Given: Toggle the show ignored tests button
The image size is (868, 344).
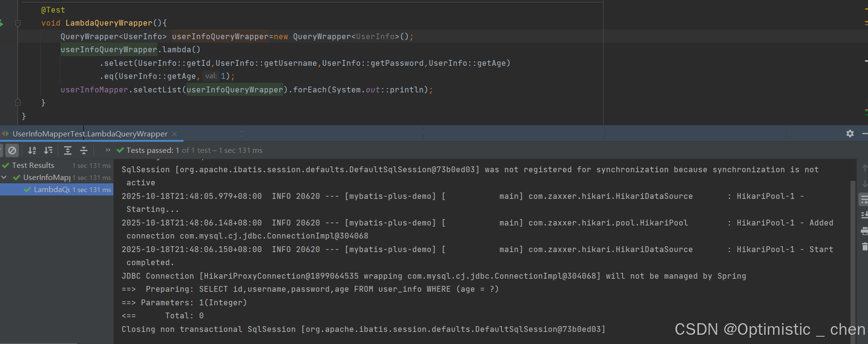Looking at the screenshot, I should (12, 150).
